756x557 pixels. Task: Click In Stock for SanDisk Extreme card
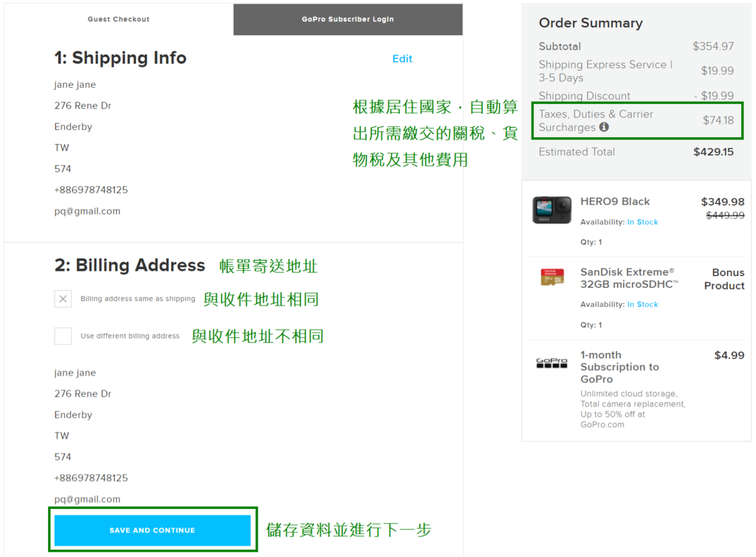click(x=642, y=305)
